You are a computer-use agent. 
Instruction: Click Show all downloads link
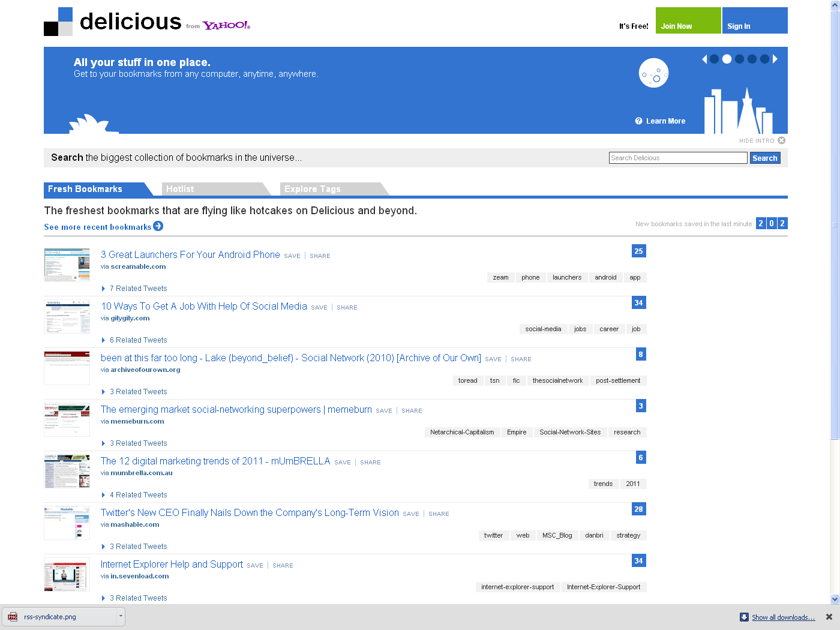click(784, 617)
